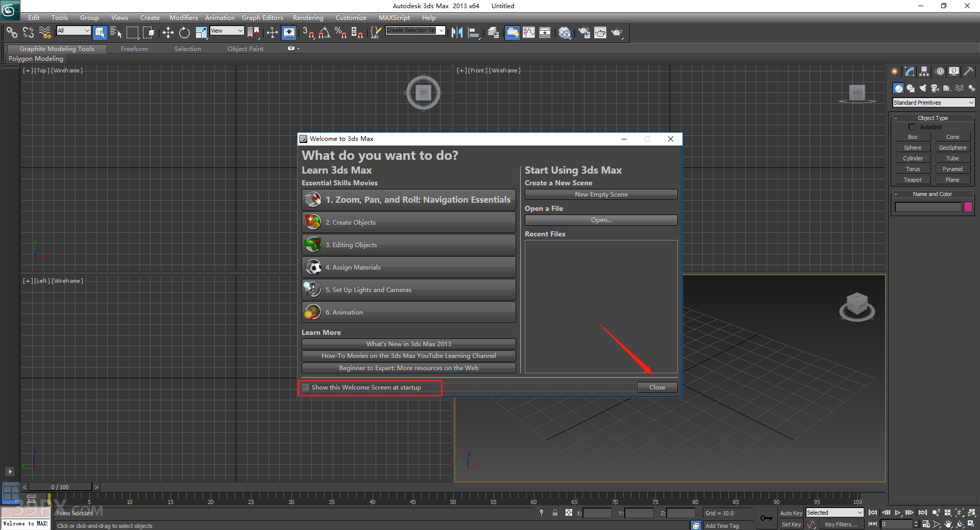This screenshot has height=530, width=980.
Task: Open the key mode Selected dropdown
Action: click(x=835, y=513)
